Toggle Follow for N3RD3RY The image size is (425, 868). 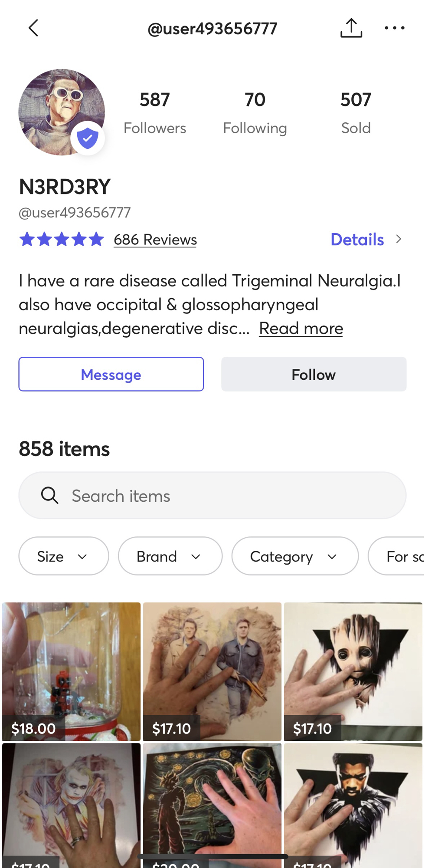coord(314,374)
